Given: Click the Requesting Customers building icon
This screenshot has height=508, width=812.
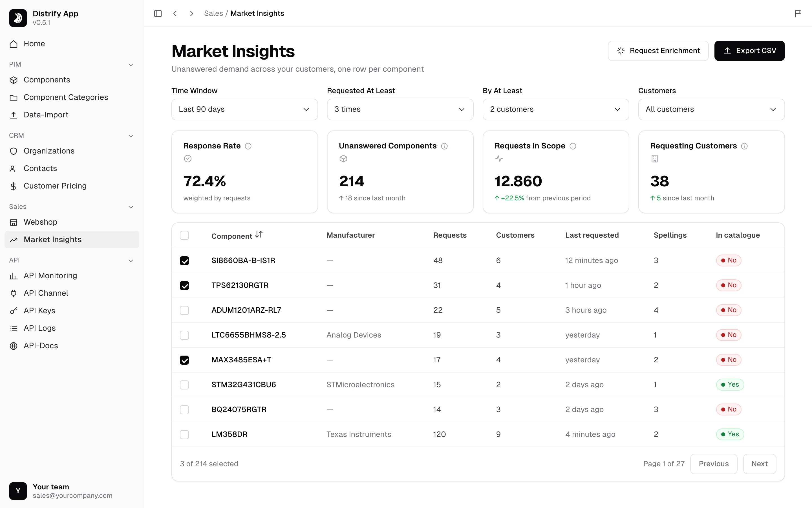Looking at the screenshot, I should point(654,159).
